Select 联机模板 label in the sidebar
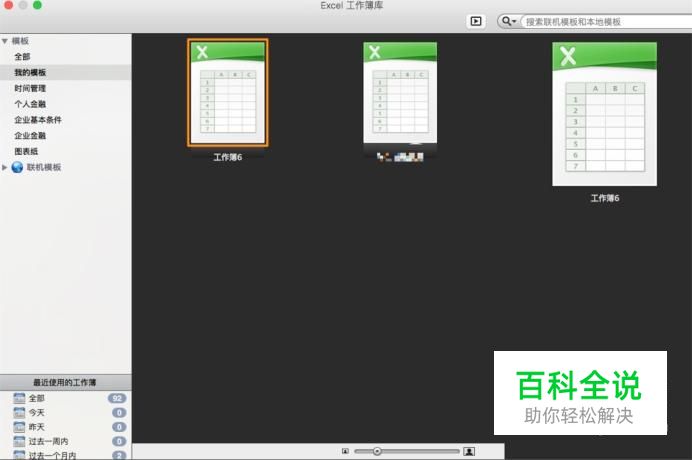This screenshot has width=692, height=460. tap(44, 167)
